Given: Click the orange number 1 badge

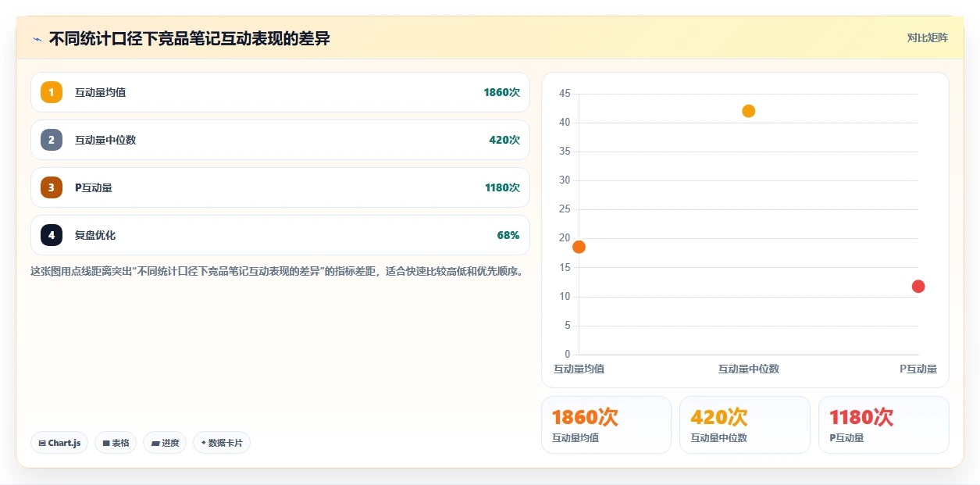Looking at the screenshot, I should tap(52, 92).
